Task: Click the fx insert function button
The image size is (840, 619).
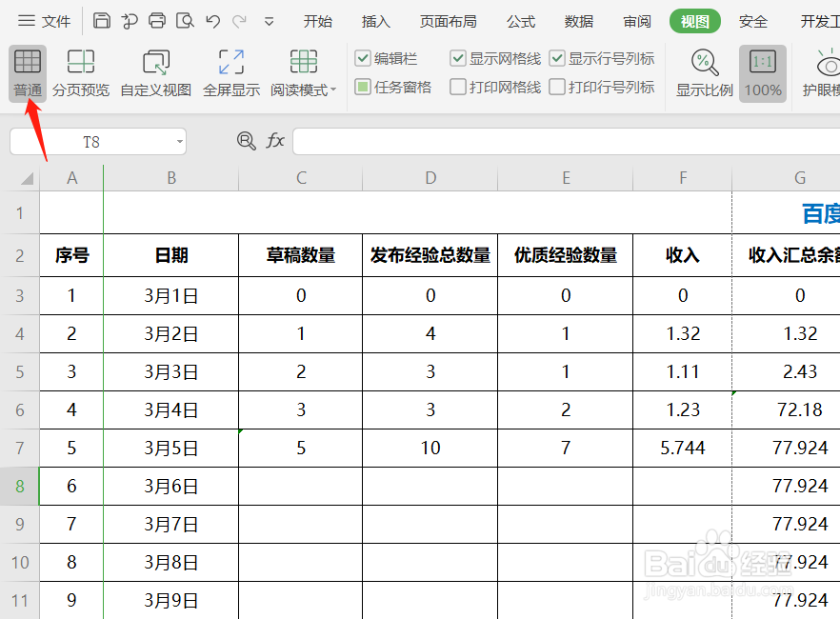Action: (275, 141)
